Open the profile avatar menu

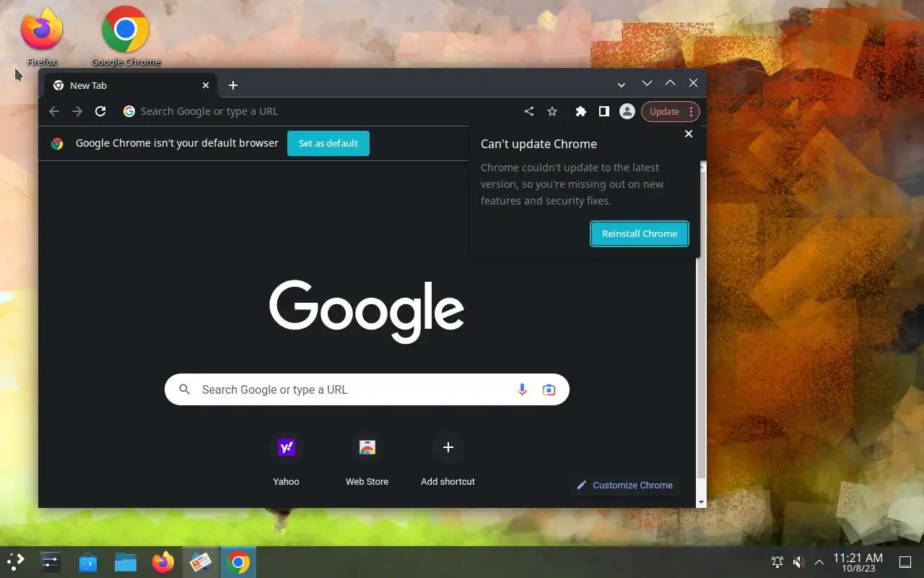pos(627,111)
